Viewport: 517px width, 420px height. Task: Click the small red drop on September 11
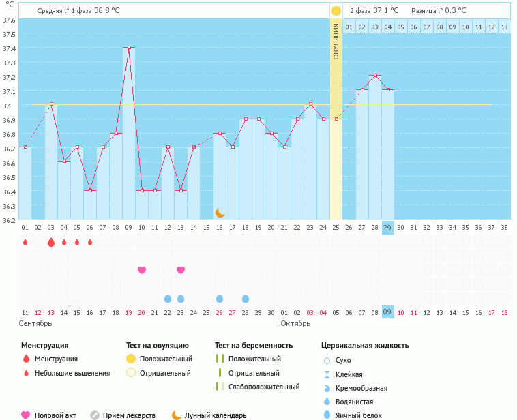click(25, 242)
